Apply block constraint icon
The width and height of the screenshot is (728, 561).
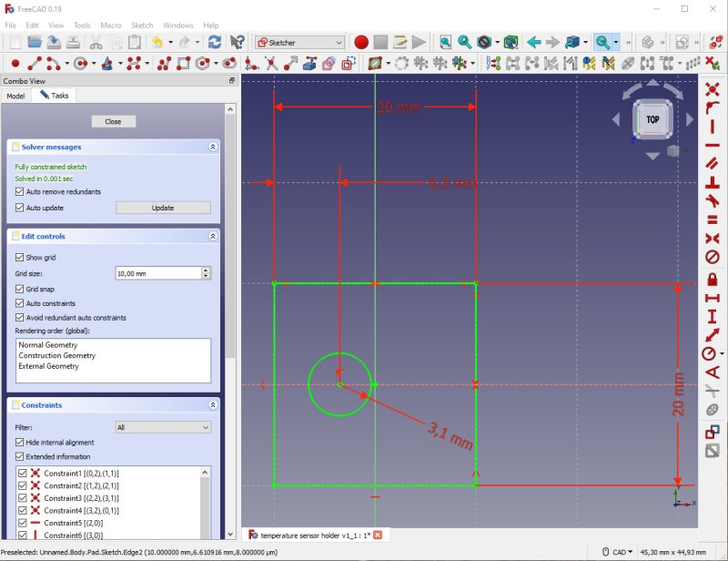713,257
